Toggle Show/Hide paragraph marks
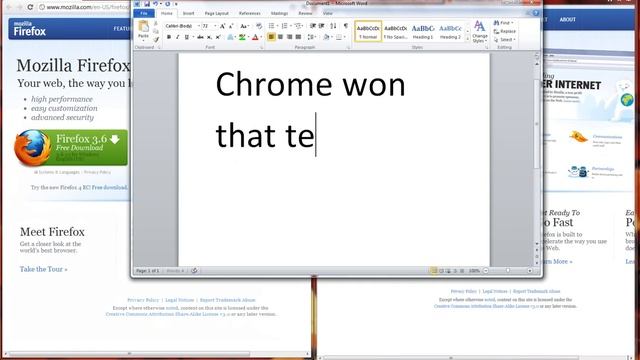The width and height of the screenshot is (640, 360). (346, 26)
